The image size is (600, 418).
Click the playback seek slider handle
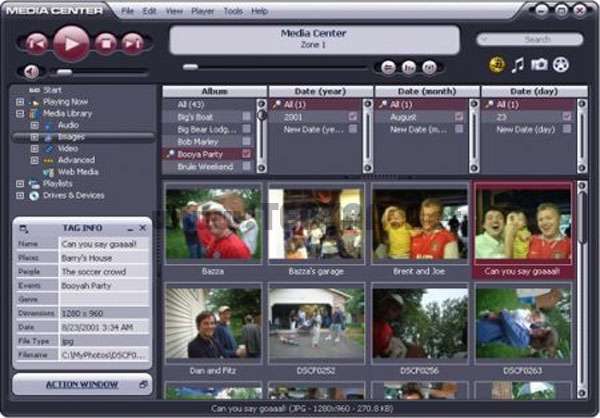(190, 67)
